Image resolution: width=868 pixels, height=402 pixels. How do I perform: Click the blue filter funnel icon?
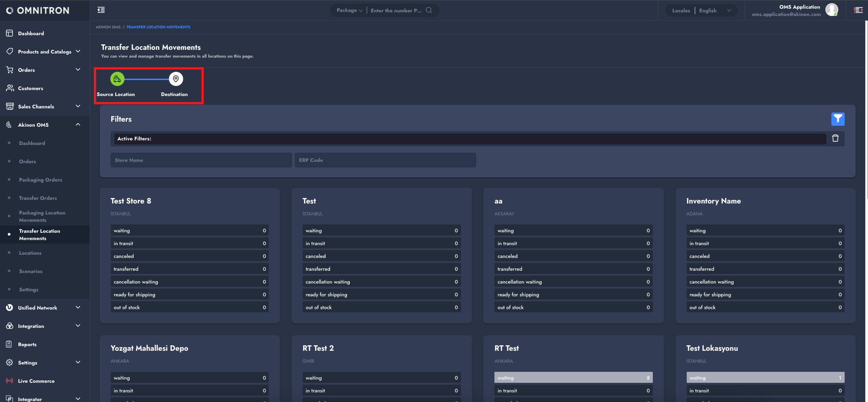tap(837, 119)
